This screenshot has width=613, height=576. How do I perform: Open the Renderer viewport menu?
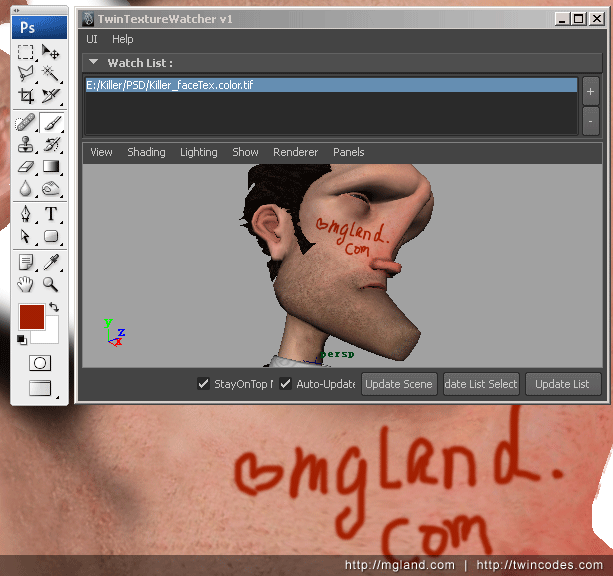coord(295,152)
